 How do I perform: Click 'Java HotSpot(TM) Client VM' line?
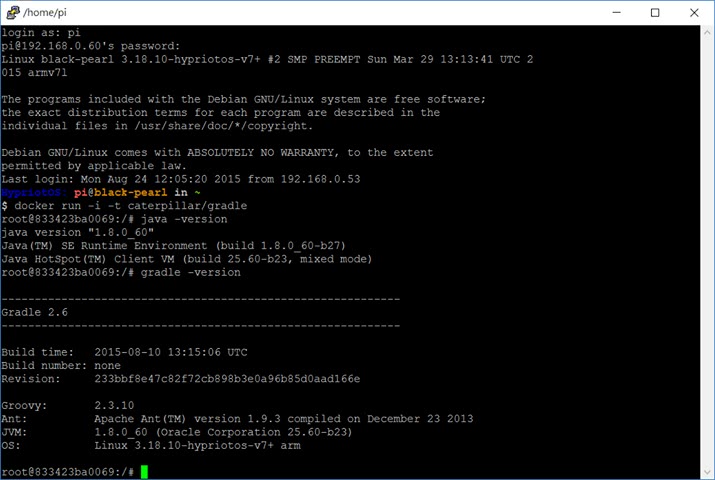pyautogui.click(x=187, y=259)
